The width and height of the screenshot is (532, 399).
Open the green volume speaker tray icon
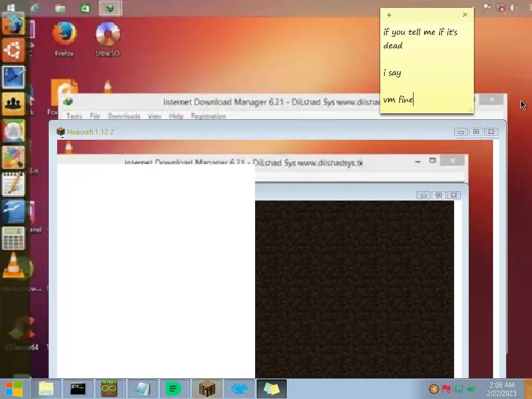pos(471,389)
